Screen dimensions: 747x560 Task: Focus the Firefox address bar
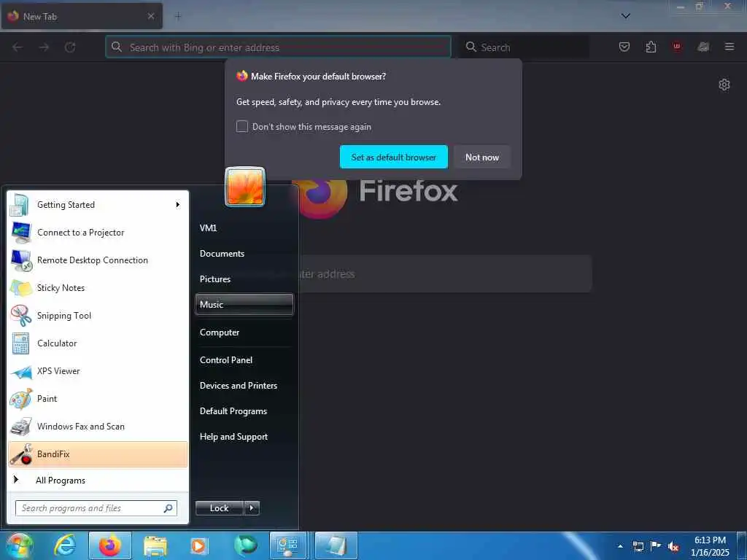click(x=278, y=47)
